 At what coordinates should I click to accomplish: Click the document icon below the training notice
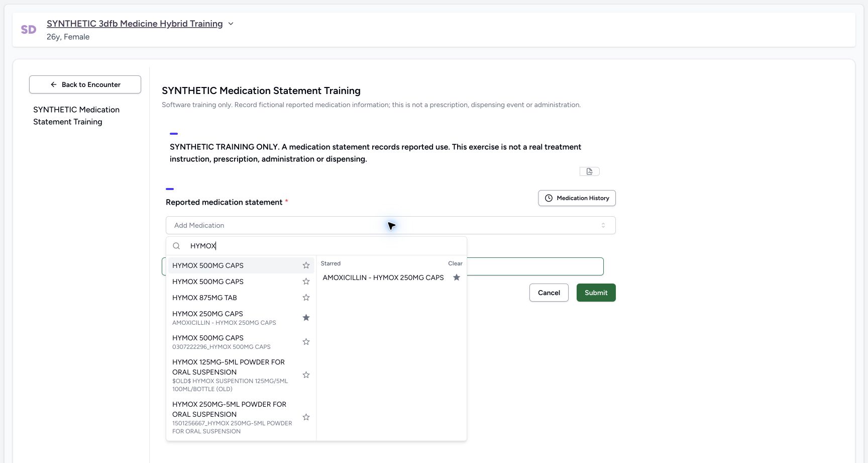(589, 171)
